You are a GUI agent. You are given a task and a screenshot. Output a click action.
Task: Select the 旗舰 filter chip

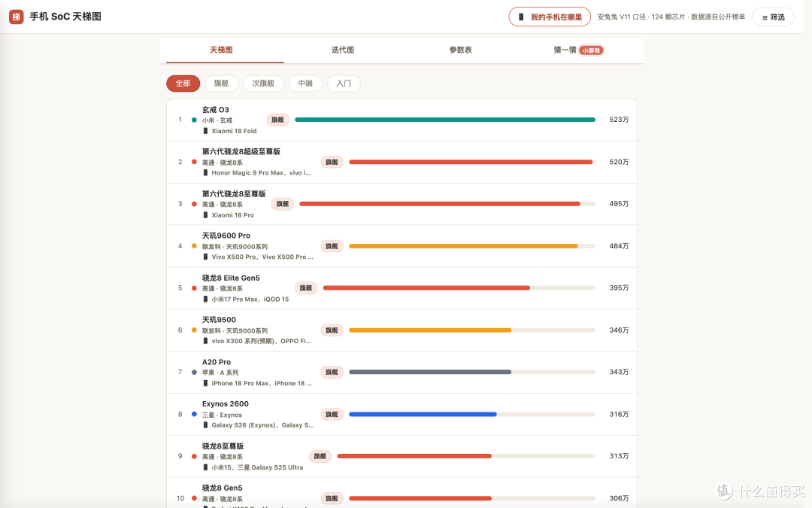pos(221,84)
